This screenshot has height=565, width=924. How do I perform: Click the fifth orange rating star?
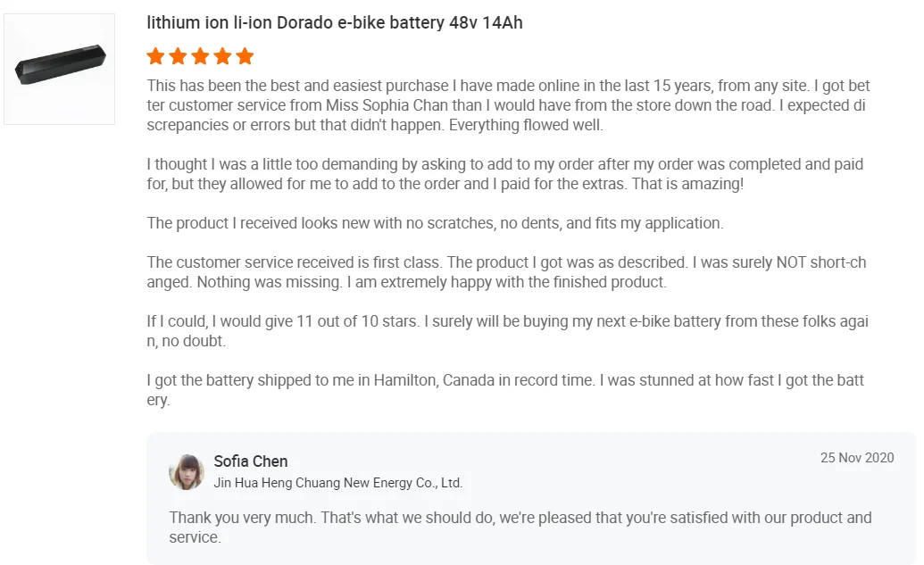pyautogui.click(x=245, y=57)
